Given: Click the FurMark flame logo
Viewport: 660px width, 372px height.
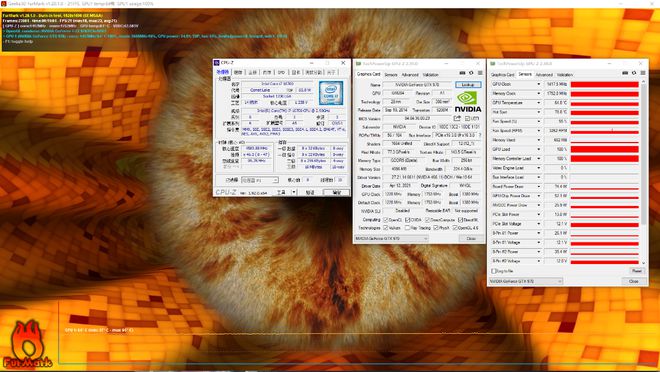Looking at the screenshot, I should click(x=28, y=344).
